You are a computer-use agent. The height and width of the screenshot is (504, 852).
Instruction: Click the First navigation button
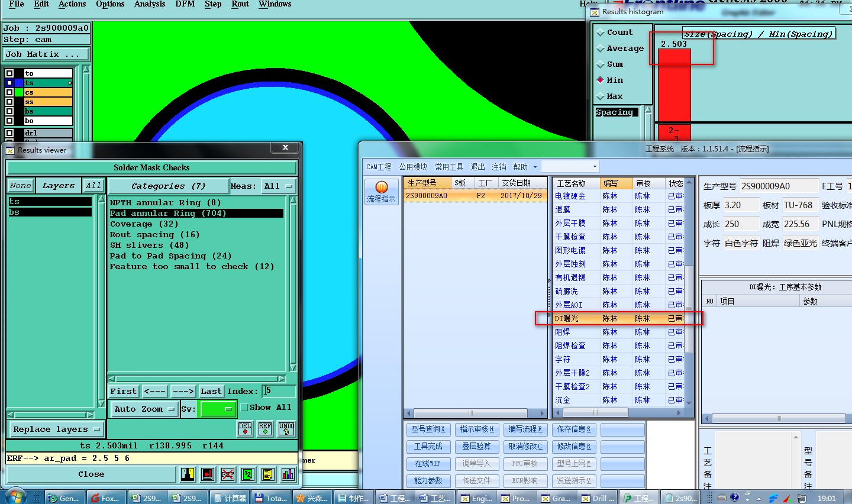[x=123, y=391]
